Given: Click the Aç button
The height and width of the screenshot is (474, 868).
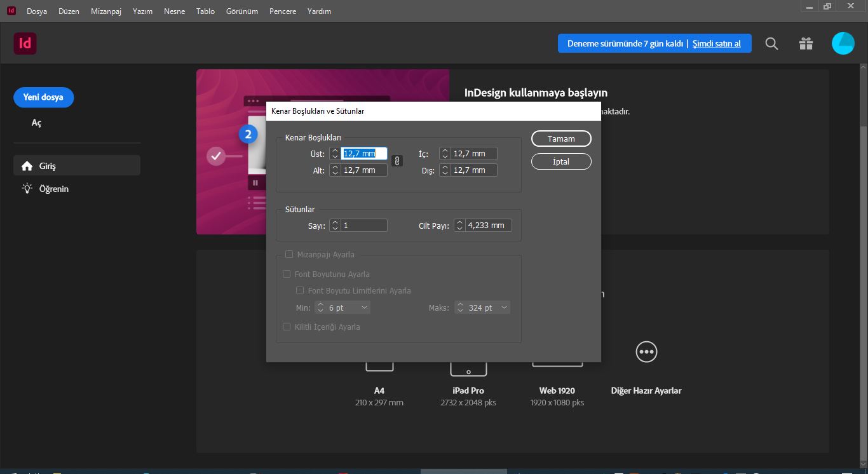Looking at the screenshot, I should point(37,123).
